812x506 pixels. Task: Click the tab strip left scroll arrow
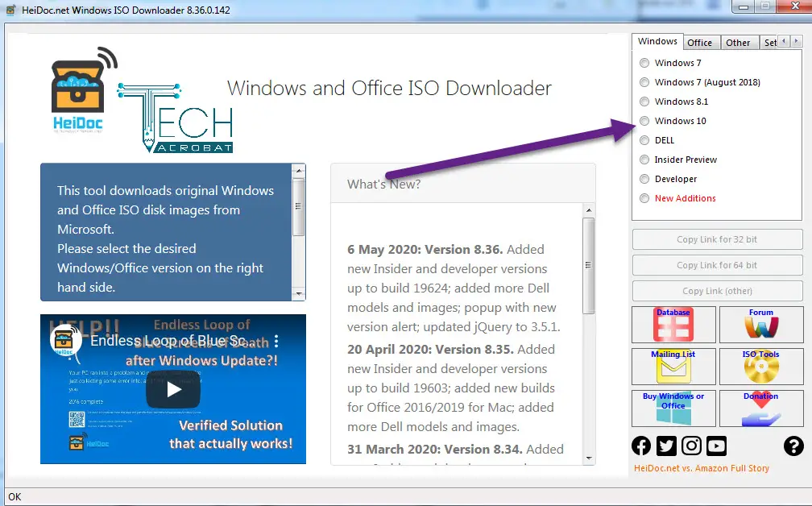tap(784, 41)
